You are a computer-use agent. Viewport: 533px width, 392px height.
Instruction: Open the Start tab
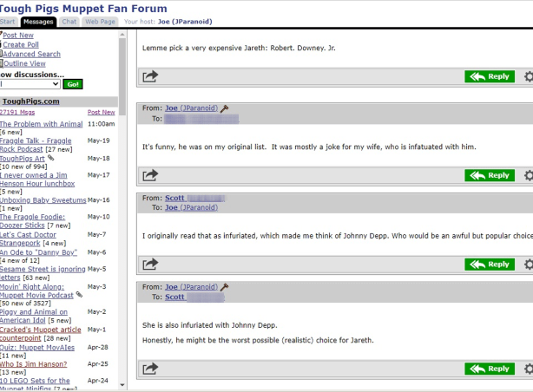tap(10, 21)
